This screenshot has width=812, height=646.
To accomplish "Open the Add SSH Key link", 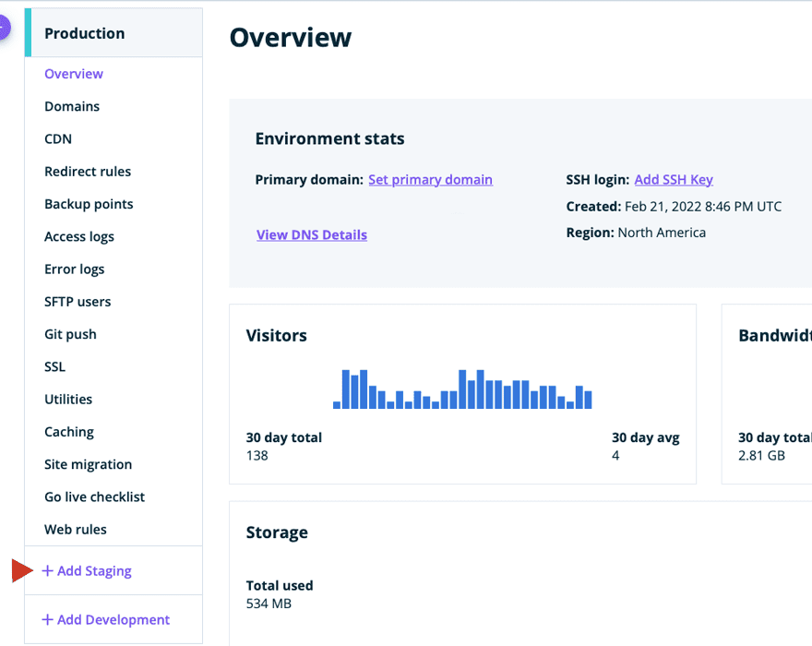I will click(674, 179).
